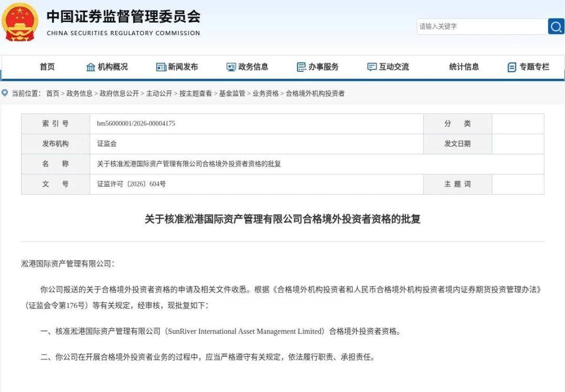
Task: Navigate to 基金监管 in the breadcrumb
Action: [232, 93]
